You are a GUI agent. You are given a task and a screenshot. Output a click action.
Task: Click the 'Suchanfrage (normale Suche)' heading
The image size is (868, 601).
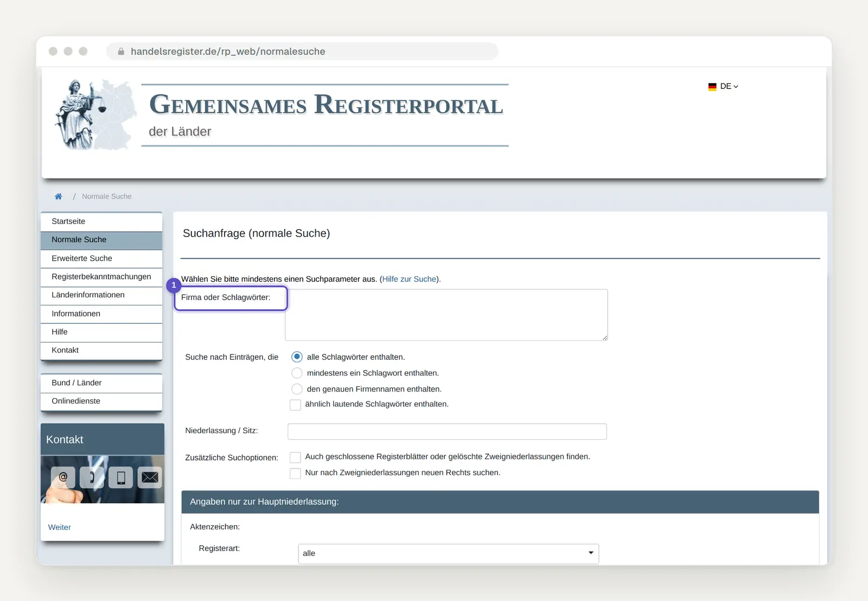pos(257,233)
